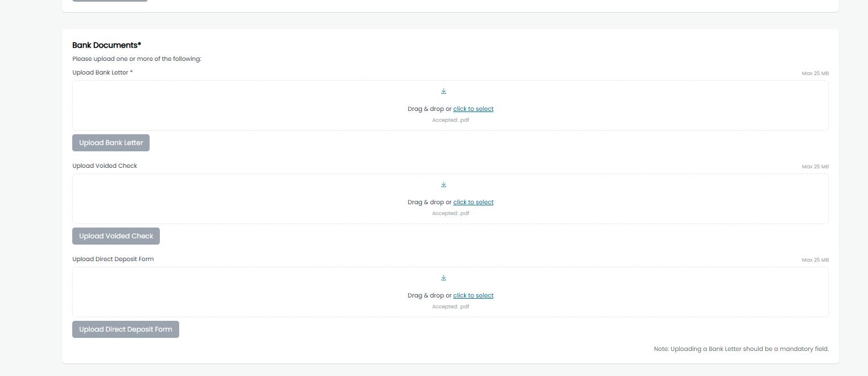This screenshot has width=868, height=376.
Task: Click 'Accepted: .pdf' text in Voided Check dropzone
Action: [450, 213]
